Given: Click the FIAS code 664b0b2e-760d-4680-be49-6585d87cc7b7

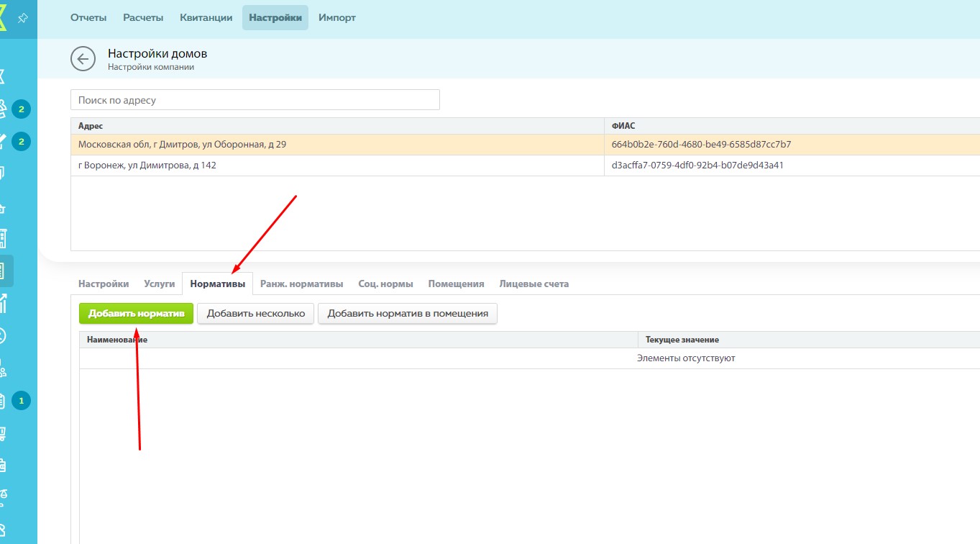Looking at the screenshot, I should pos(701,145).
